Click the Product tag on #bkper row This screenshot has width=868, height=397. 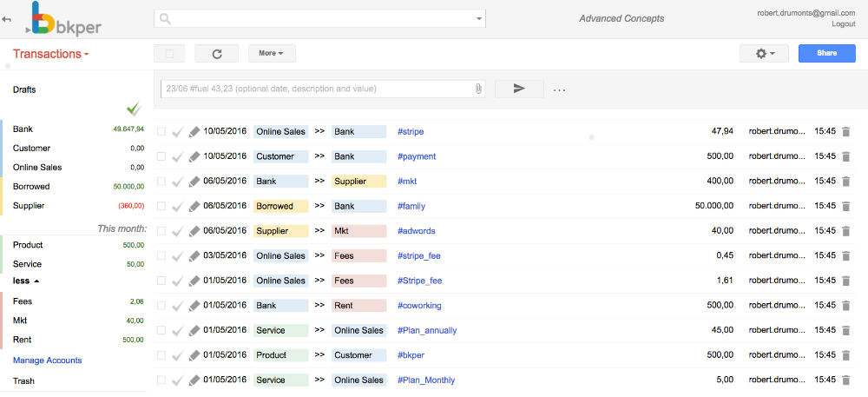pyautogui.click(x=281, y=355)
